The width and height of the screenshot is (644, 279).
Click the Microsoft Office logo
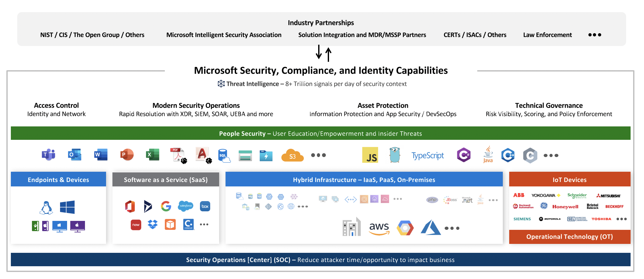(130, 207)
